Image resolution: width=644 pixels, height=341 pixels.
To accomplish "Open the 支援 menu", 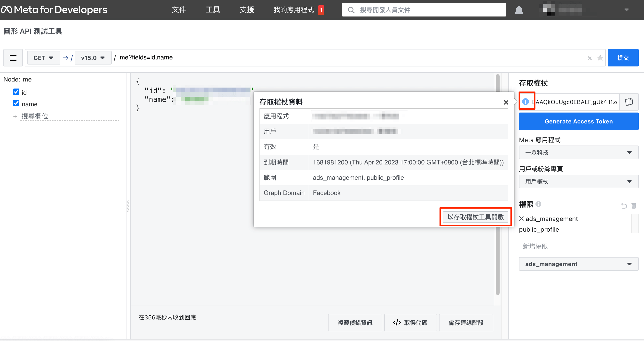I will pyautogui.click(x=247, y=10).
